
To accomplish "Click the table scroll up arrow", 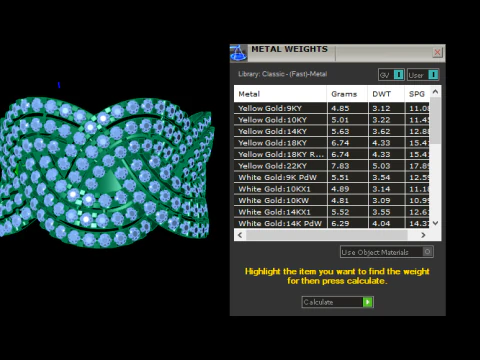I will tap(435, 91).
